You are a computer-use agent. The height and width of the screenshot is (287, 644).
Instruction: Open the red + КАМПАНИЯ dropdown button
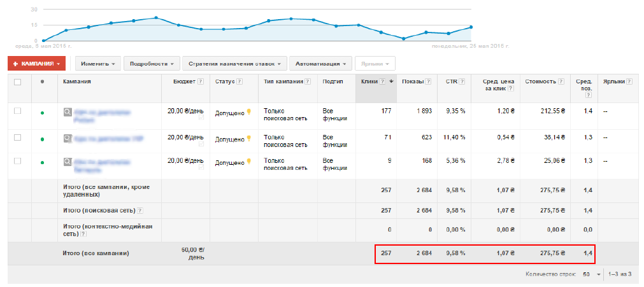point(36,64)
